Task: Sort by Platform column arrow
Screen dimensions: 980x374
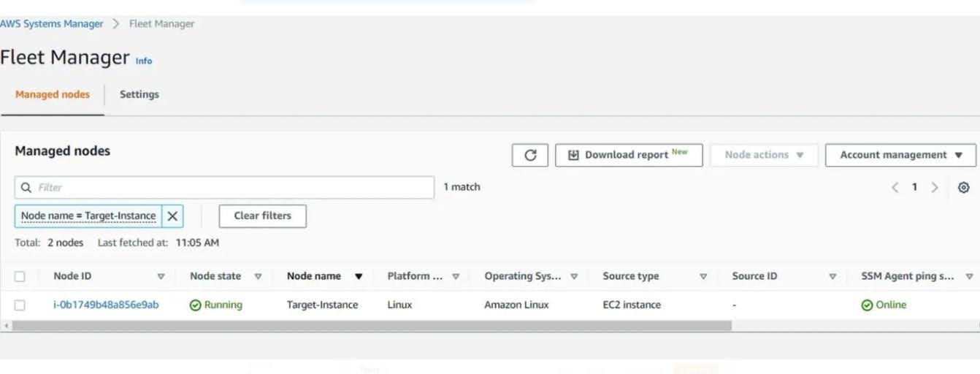Action: [456, 277]
